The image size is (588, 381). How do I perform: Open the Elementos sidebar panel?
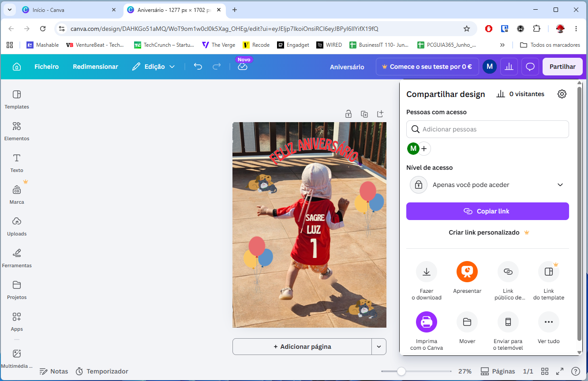(17, 131)
